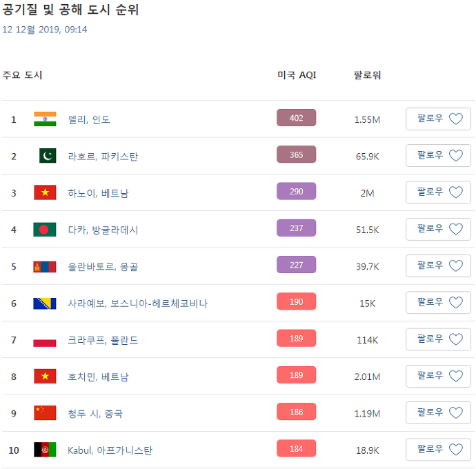Screen dimensions: 476x469
Task: Click the 189 AQI badge for Ho Chi Minh
Action: 296,375
